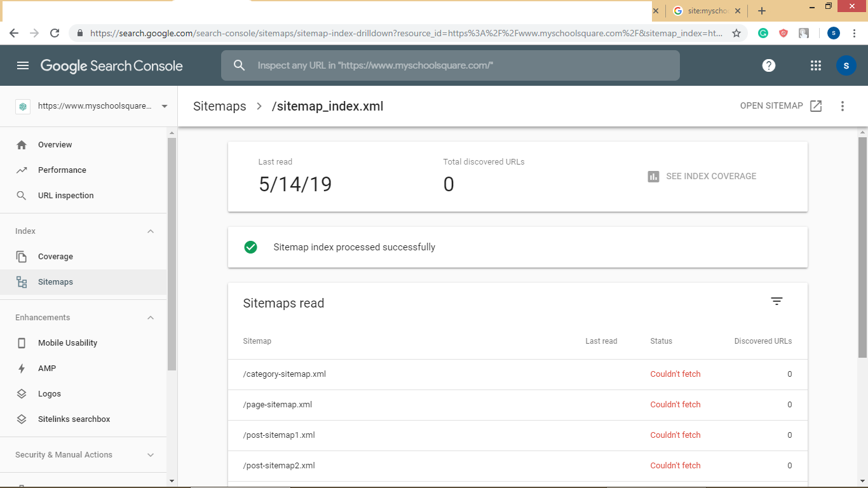Select the /page-sitemap.xml row

[518, 405]
